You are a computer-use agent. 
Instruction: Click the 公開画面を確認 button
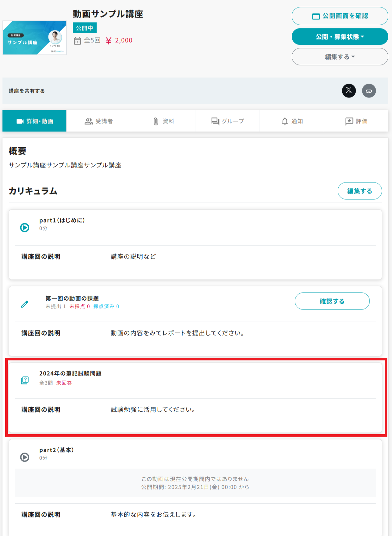pyautogui.click(x=340, y=16)
